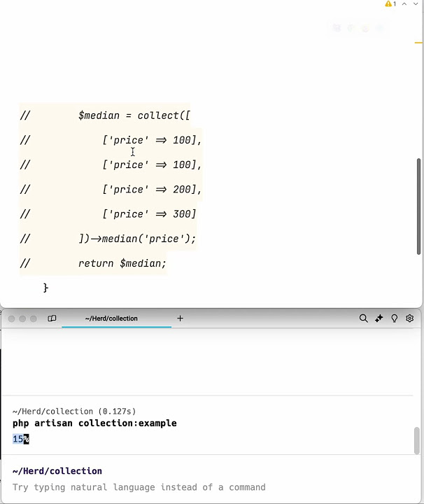Add a new terminal tab
The width and height of the screenshot is (424, 504).
(180, 318)
